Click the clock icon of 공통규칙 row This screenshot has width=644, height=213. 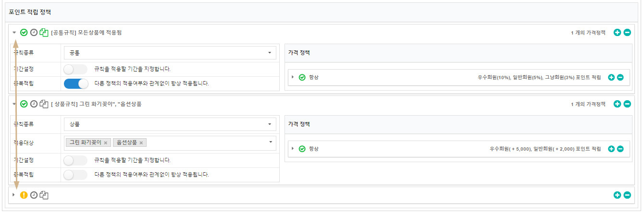tap(34, 33)
